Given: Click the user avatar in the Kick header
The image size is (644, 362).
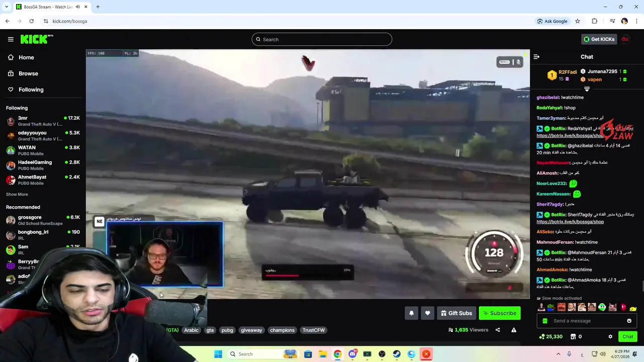Looking at the screenshot, I should click(625, 39).
